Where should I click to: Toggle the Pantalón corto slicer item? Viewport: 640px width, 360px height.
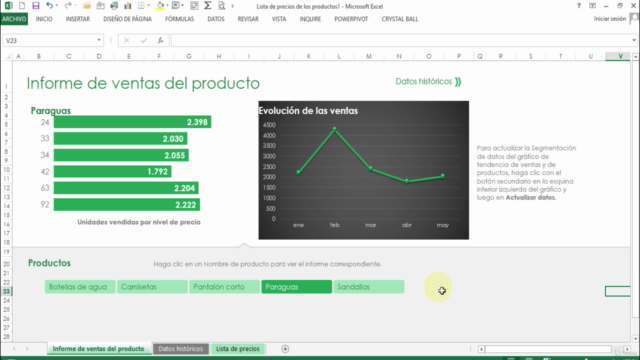tap(224, 287)
